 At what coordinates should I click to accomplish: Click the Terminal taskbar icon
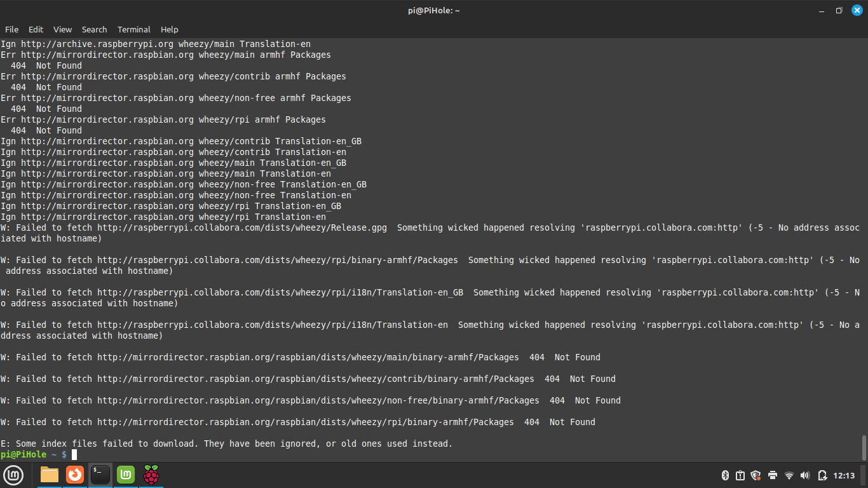click(x=100, y=475)
